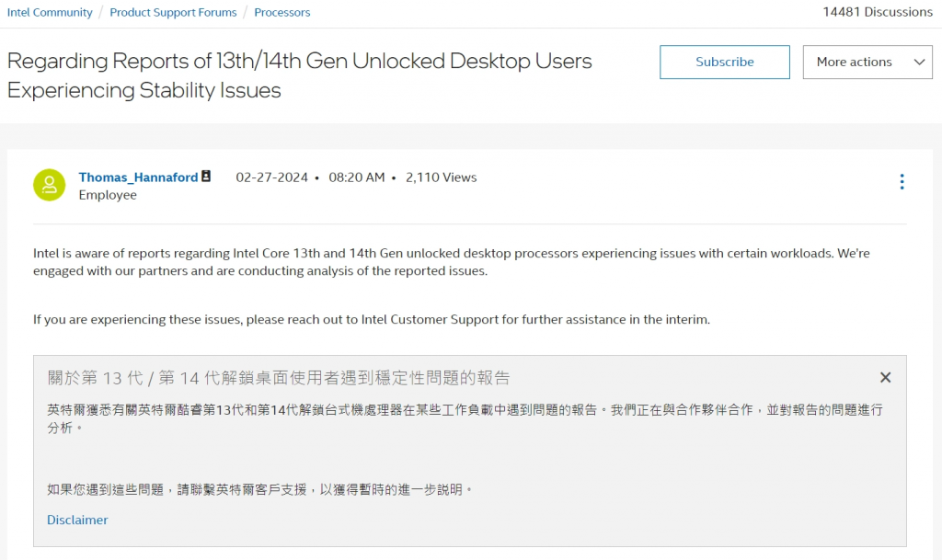Close the Chinese translation box

[x=885, y=378]
